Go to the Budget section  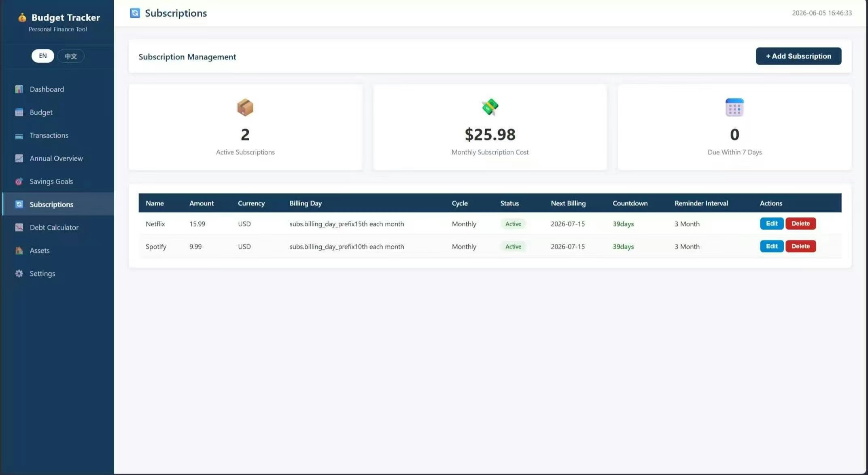[58, 112]
